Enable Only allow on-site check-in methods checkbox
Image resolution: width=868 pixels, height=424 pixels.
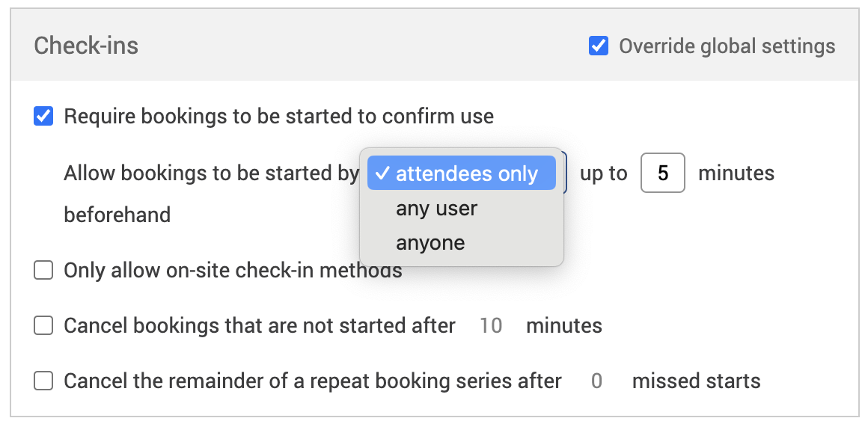coord(44,271)
